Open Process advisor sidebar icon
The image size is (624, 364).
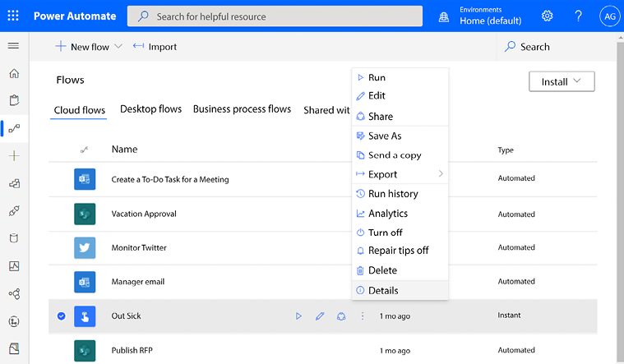coord(14,321)
